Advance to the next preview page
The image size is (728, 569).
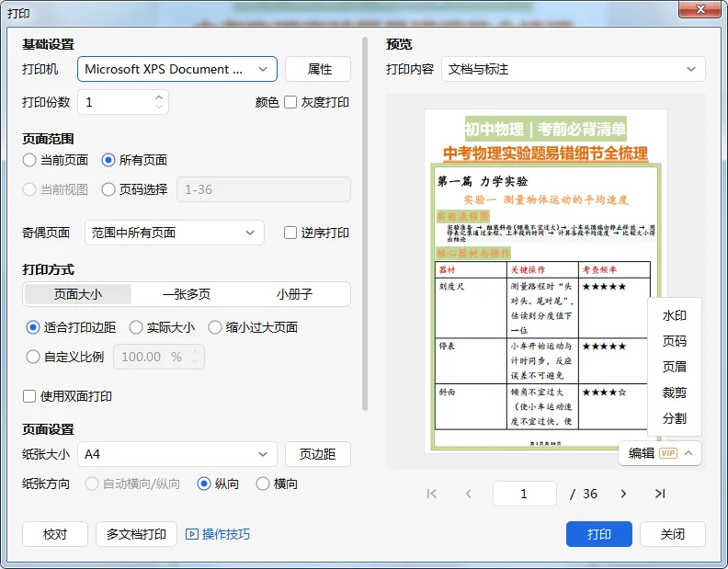(x=623, y=494)
